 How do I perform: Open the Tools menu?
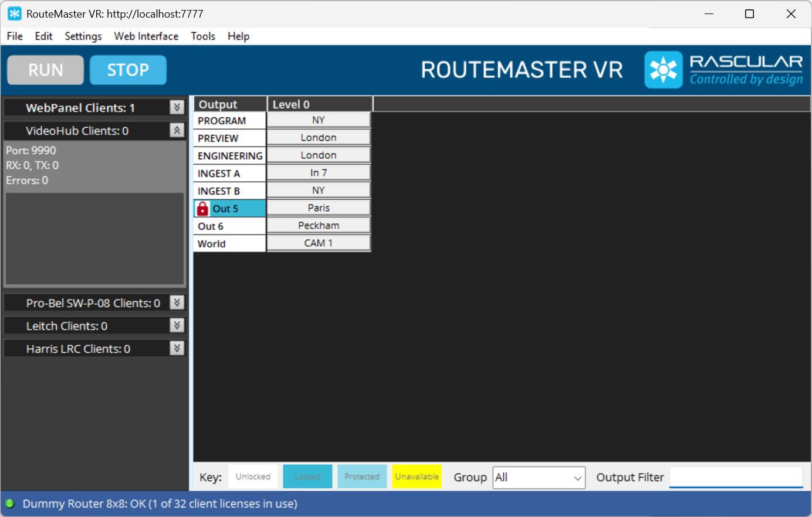click(203, 36)
